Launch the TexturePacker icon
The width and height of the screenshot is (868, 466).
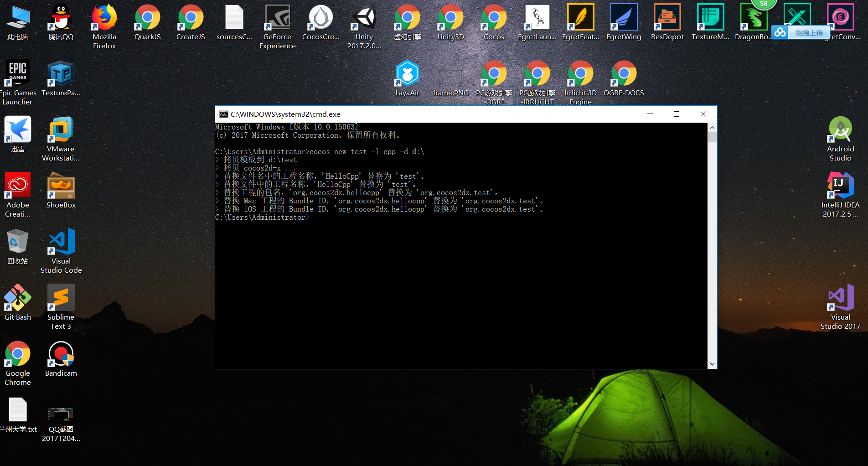tap(61, 78)
